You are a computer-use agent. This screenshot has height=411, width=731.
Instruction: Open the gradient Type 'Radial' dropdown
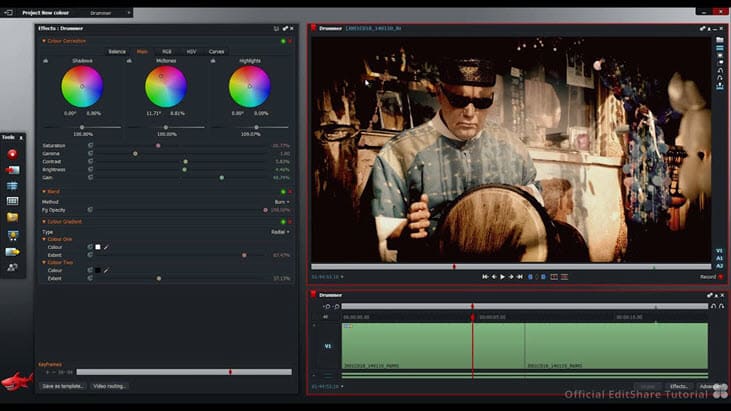pyautogui.click(x=279, y=231)
